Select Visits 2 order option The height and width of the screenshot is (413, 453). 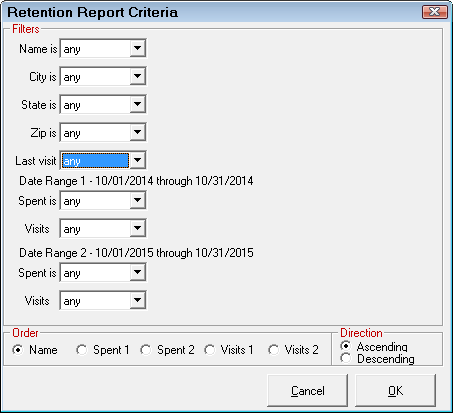click(x=274, y=350)
